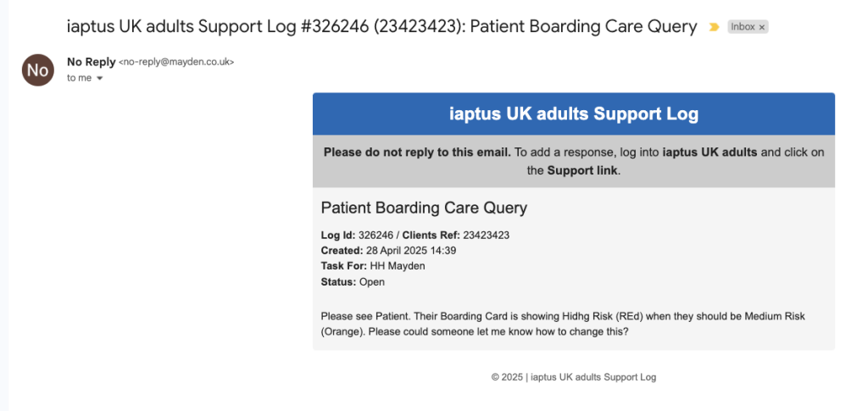Expand recipient details arrow beside 'to me'
Screen dimensions: 868x411
coord(100,78)
